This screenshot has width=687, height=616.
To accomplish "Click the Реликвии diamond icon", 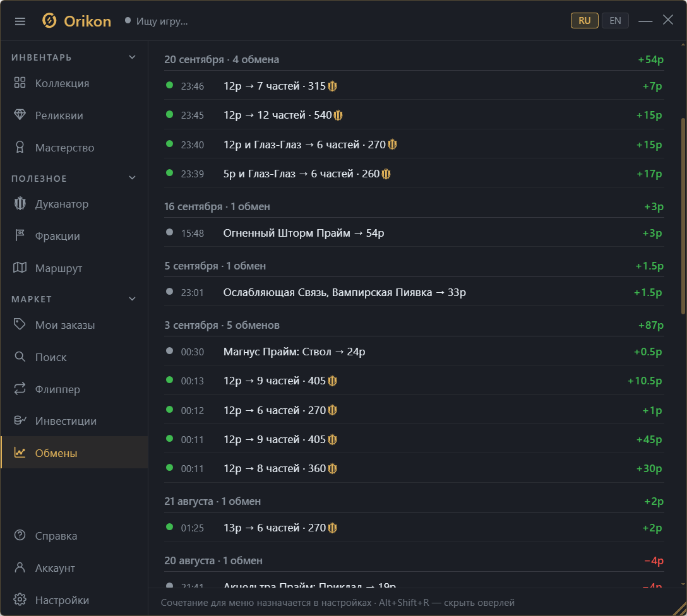I will [x=20, y=115].
